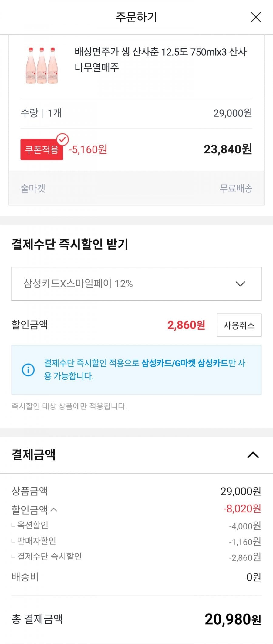Click the 무료배송 shipping label
273x644 pixels.
(236, 188)
